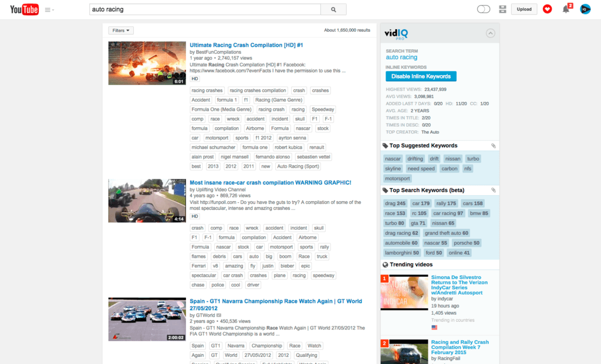Open Simona De Silvestro Returns trending video link
This screenshot has width=601, height=364.
[x=459, y=285]
